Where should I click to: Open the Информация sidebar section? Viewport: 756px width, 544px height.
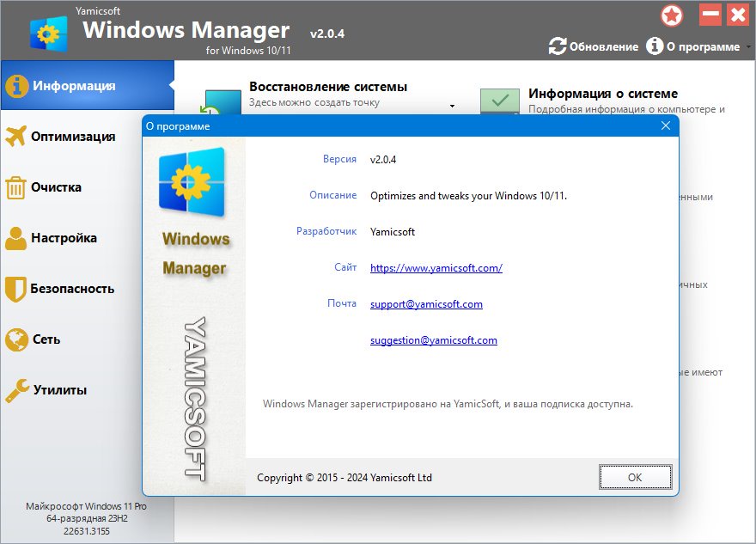(x=88, y=85)
